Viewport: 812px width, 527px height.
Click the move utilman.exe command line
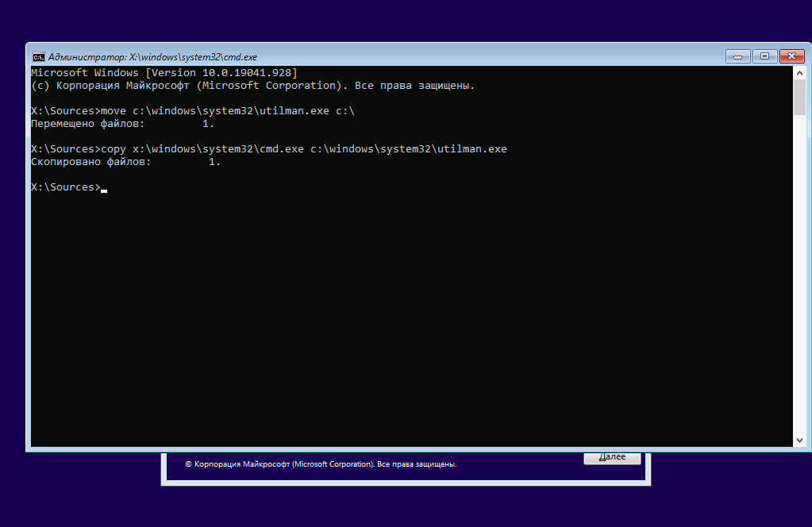193,111
